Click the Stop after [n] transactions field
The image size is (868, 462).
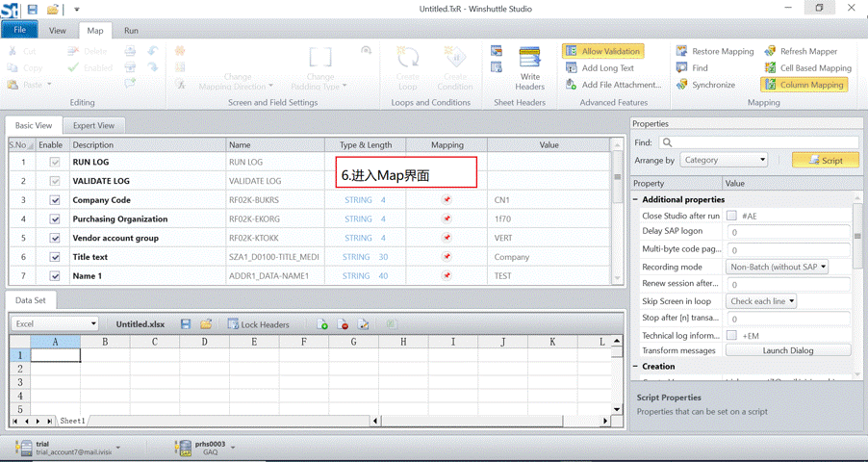pyautogui.click(x=788, y=319)
